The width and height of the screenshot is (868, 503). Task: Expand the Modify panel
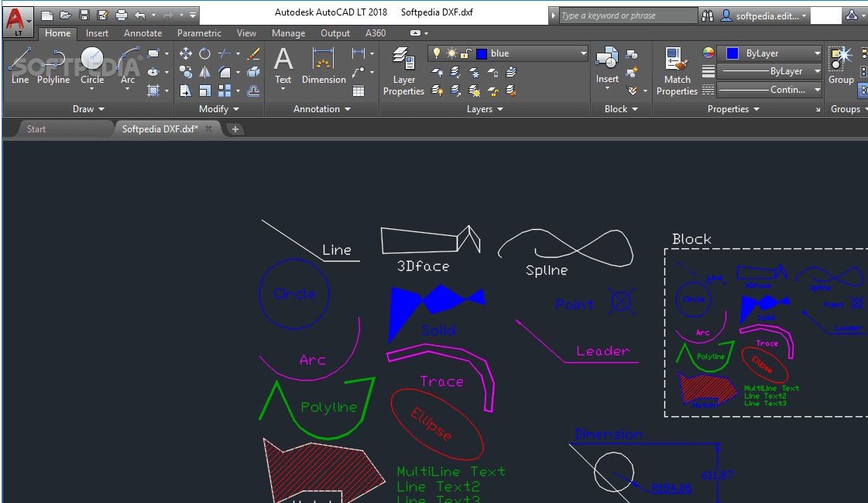[219, 109]
